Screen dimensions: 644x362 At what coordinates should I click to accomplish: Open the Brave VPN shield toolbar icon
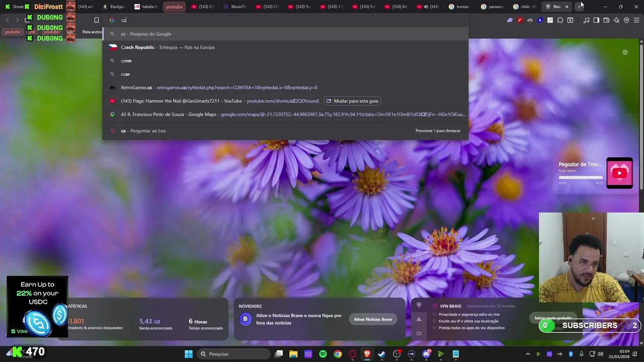pos(626,20)
